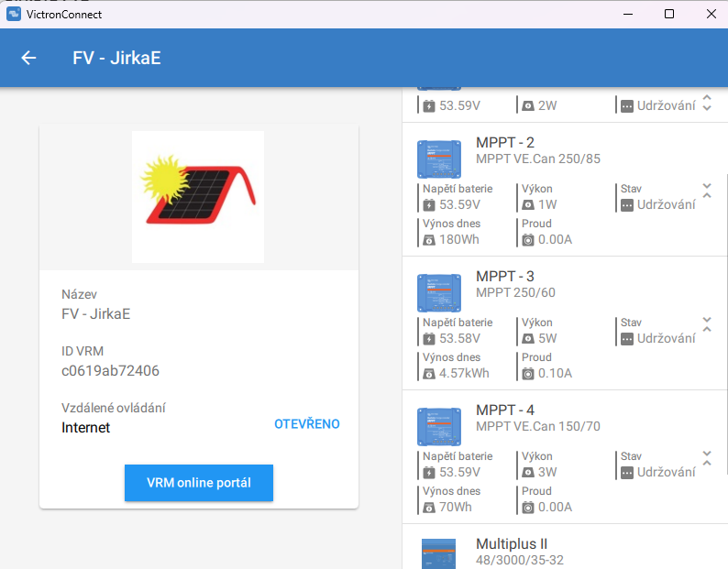728x569 pixels.
Task: Click power icon next to 3W
Action: click(x=528, y=473)
